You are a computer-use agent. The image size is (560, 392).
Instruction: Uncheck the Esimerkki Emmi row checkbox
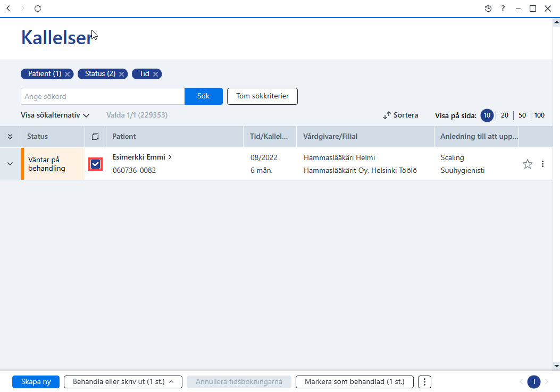[95, 164]
